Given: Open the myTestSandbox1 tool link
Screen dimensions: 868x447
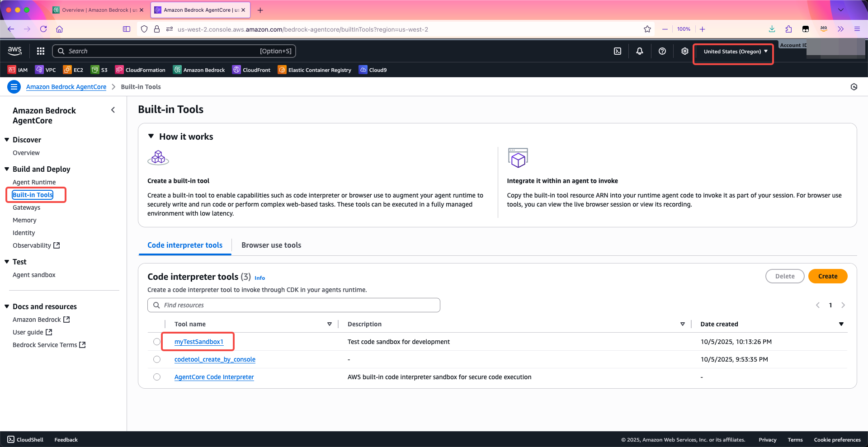Looking at the screenshot, I should [199, 342].
